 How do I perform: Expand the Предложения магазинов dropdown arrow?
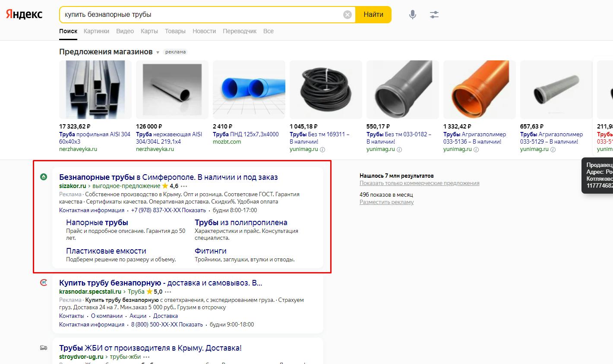pos(158,53)
